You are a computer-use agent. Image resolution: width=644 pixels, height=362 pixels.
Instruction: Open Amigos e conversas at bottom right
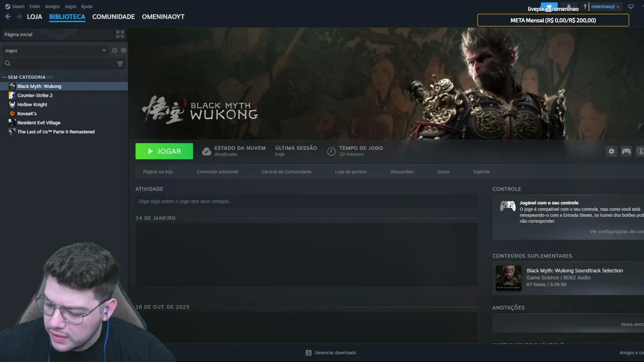[631, 353]
